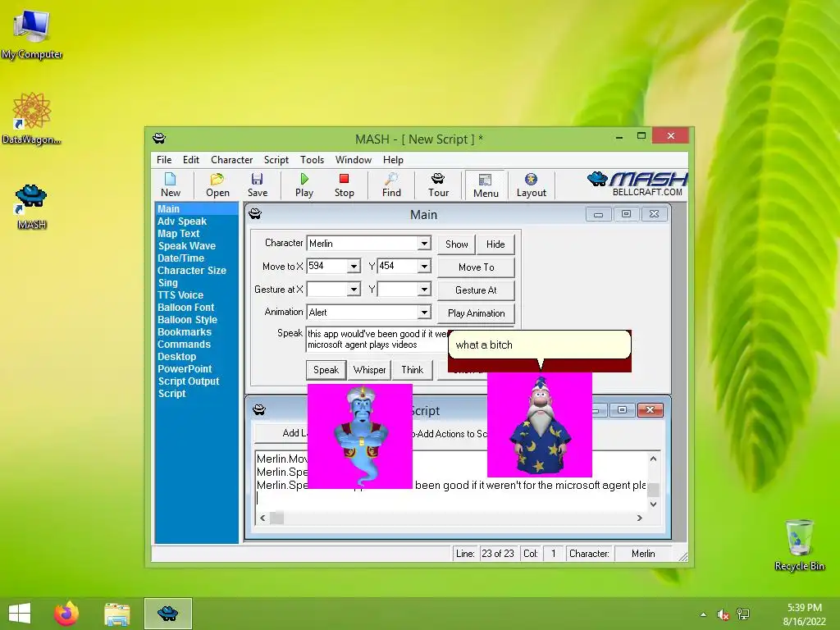Image resolution: width=840 pixels, height=630 pixels.
Task: Toggle the Menu toolbar button
Action: [x=486, y=185]
